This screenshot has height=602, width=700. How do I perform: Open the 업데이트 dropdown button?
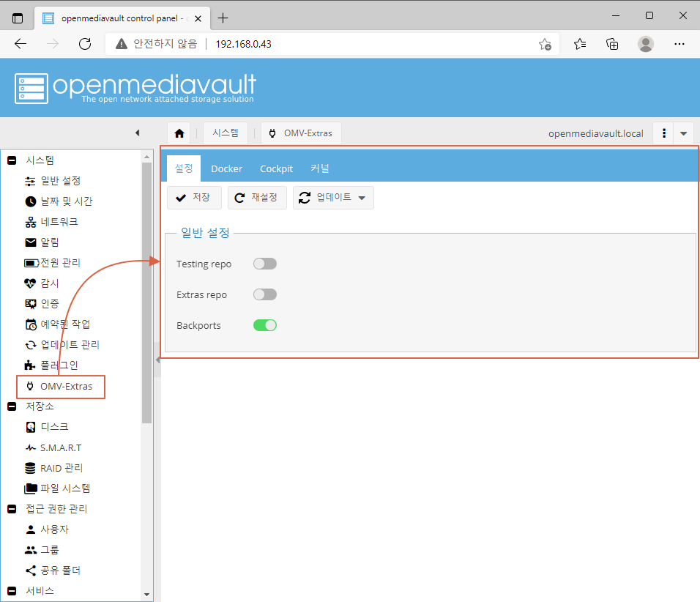(x=333, y=198)
